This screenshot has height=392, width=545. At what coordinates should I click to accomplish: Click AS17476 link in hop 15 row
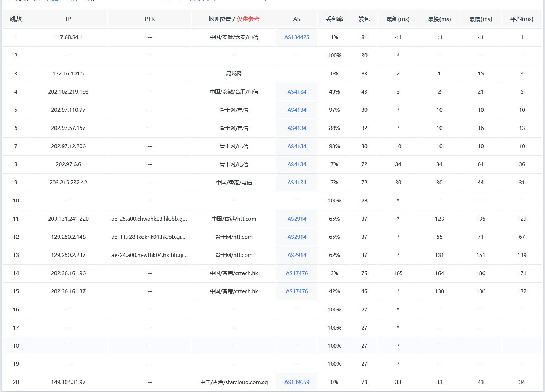click(297, 291)
